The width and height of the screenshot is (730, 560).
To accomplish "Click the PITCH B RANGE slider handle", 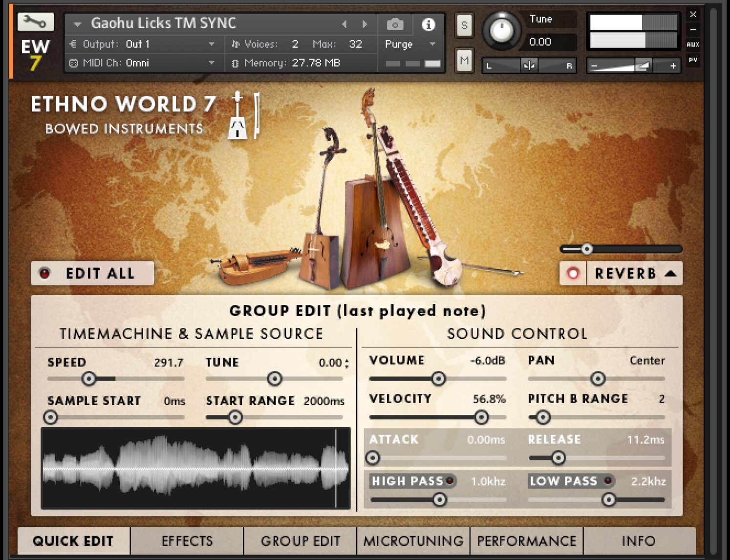I will [x=543, y=417].
